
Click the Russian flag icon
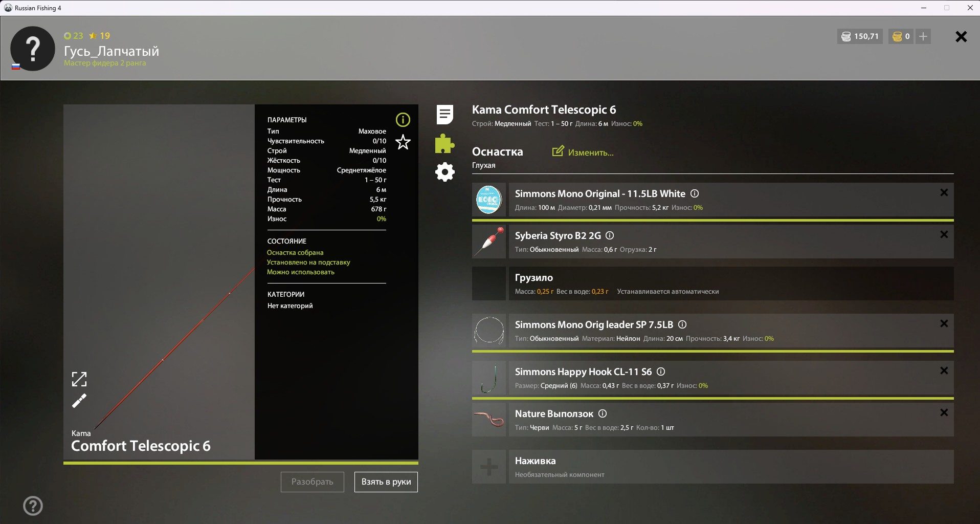pyautogui.click(x=16, y=67)
